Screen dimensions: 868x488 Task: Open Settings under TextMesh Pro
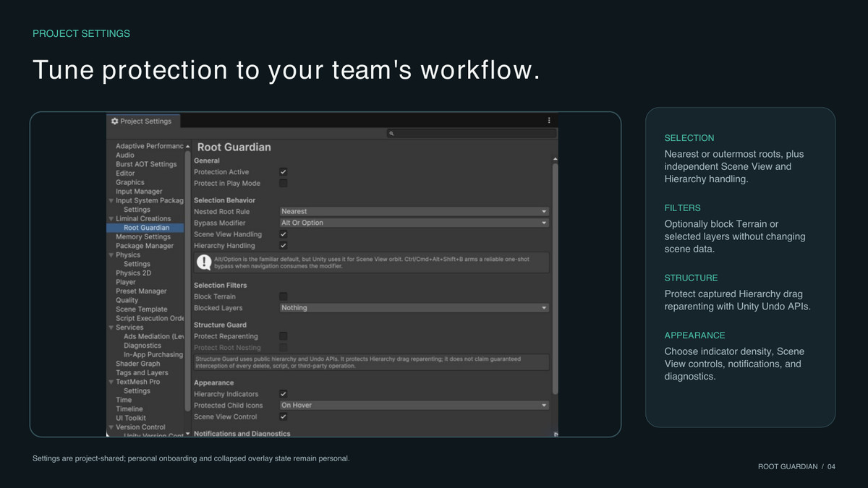click(137, 391)
